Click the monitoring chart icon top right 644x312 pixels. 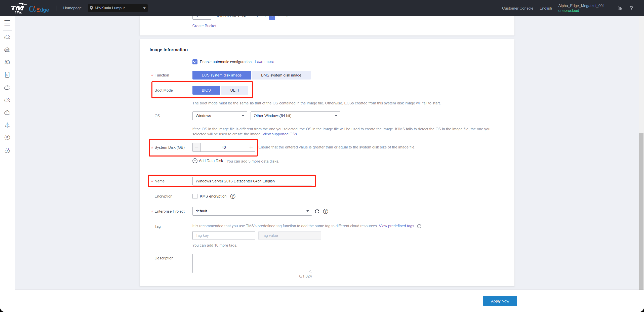click(x=620, y=8)
